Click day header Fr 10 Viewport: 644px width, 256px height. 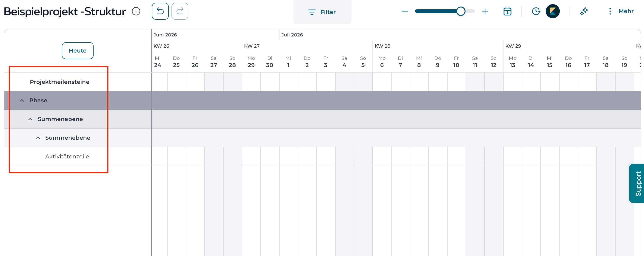tap(456, 62)
